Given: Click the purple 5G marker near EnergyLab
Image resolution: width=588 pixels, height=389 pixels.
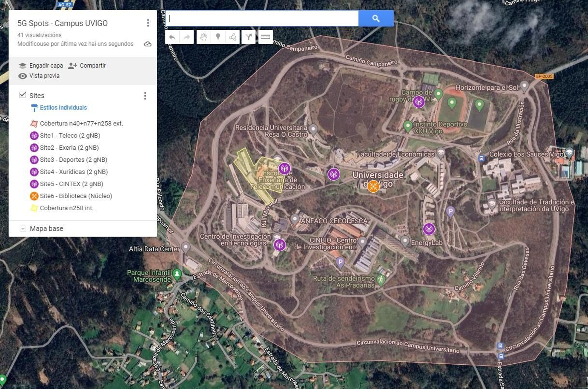Looking at the screenshot, I should click(429, 228).
